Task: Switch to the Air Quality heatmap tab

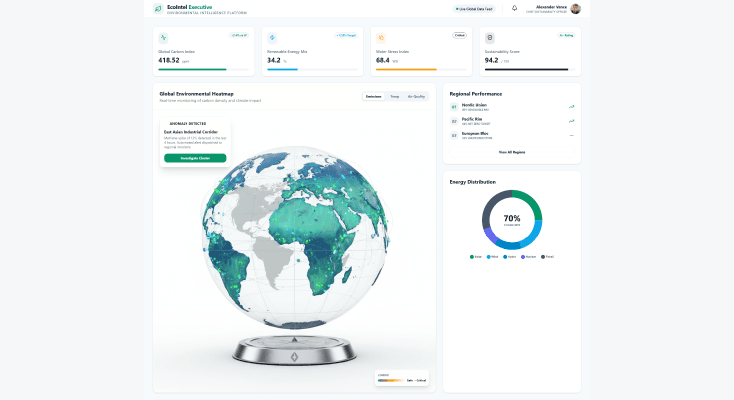Action: tap(416, 96)
